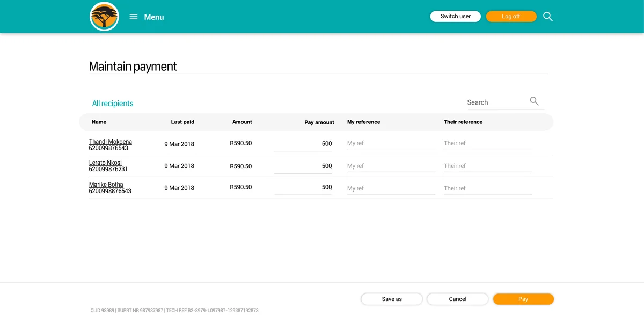Click the Pay amount column header
Image resolution: width=644 pixels, height=316 pixels.
(x=319, y=122)
